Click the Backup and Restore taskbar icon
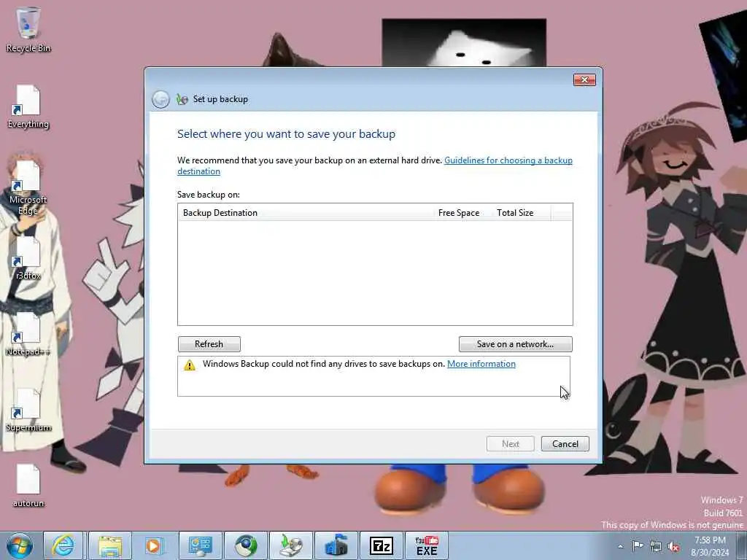The width and height of the screenshot is (747, 560). pyautogui.click(x=290, y=545)
